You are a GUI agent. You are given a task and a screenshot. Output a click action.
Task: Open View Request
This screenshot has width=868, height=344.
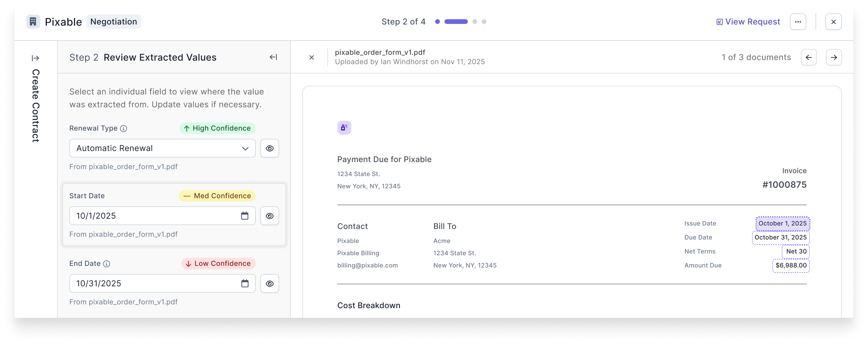click(748, 21)
